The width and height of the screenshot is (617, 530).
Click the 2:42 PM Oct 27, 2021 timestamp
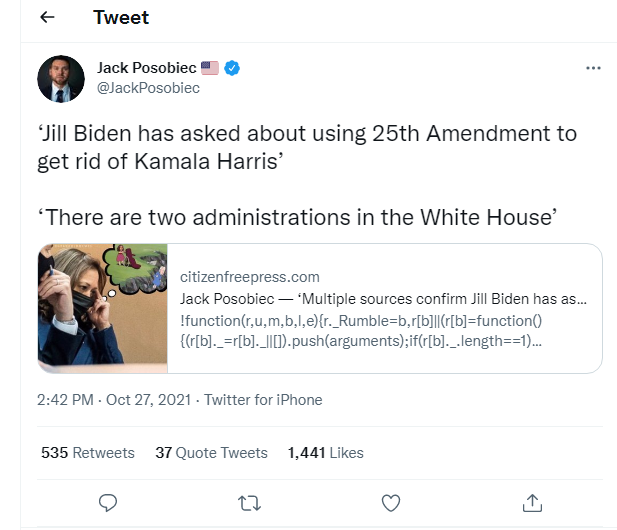click(114, 400)
